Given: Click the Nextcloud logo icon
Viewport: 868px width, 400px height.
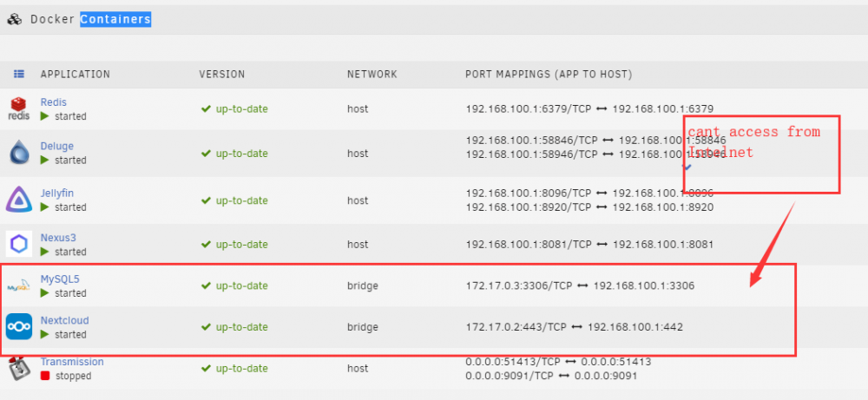Looking at the screenshot, I should [x=19, y=326].
